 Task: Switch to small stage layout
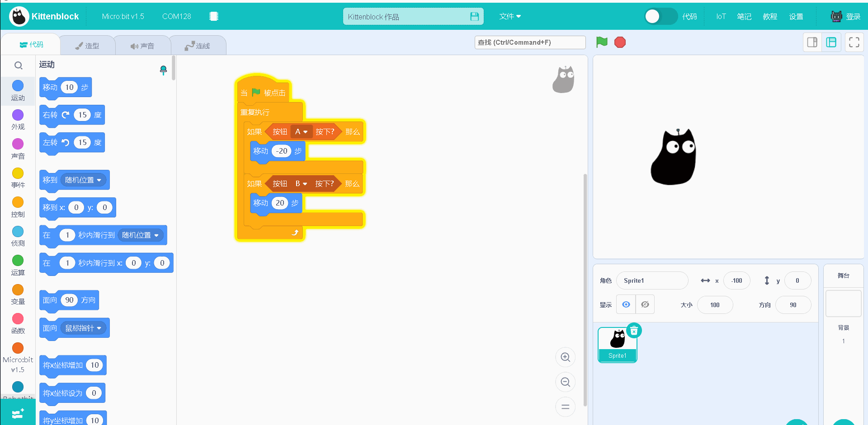point(812,42)
